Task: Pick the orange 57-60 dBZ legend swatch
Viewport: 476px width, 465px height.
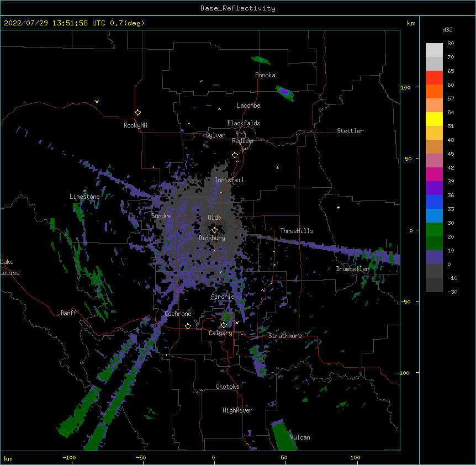Action: click(x=434, y=91)
